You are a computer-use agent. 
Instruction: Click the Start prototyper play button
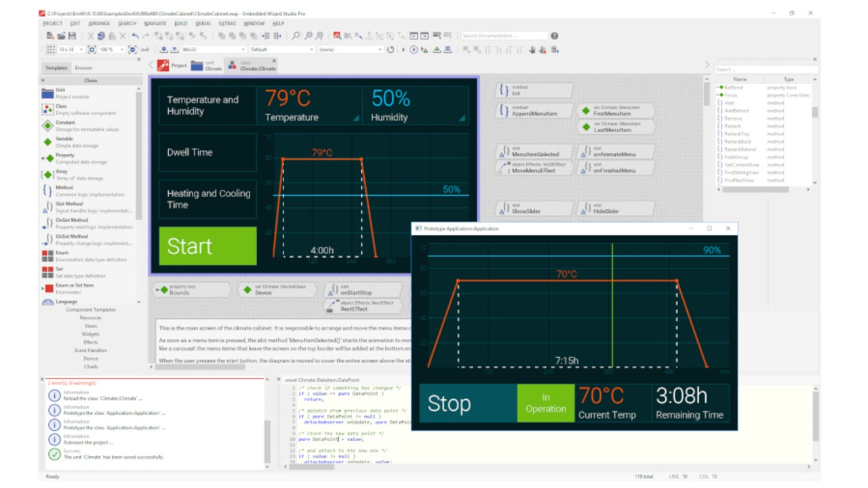[414, 49]
